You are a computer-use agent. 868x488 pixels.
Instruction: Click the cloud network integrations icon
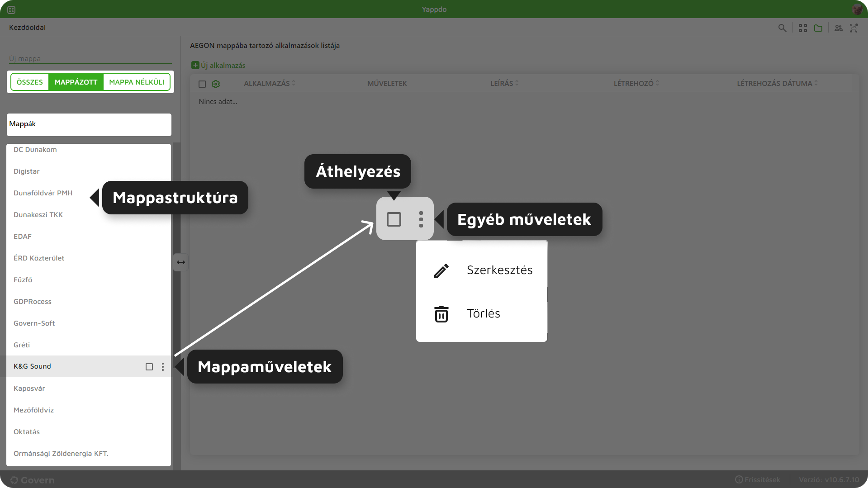pos(854,28)
